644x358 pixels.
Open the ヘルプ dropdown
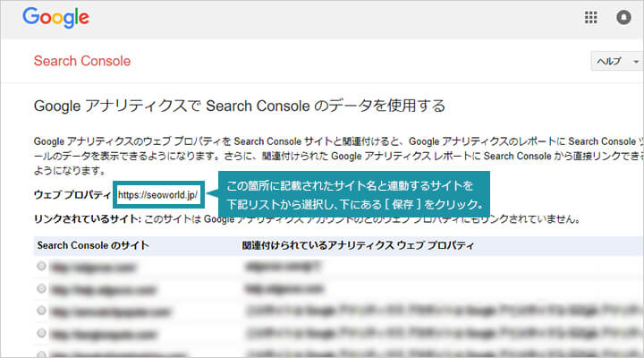(616, 61)
